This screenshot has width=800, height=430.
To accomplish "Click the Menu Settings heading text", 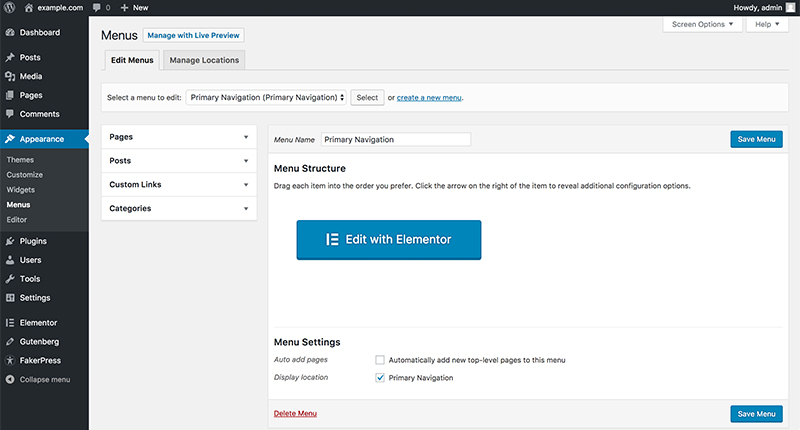I will tap(307, 342).
